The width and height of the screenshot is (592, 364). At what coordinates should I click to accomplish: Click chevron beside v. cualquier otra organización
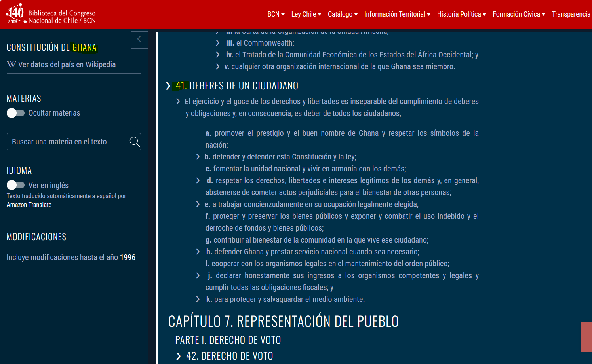pos(218,66)
